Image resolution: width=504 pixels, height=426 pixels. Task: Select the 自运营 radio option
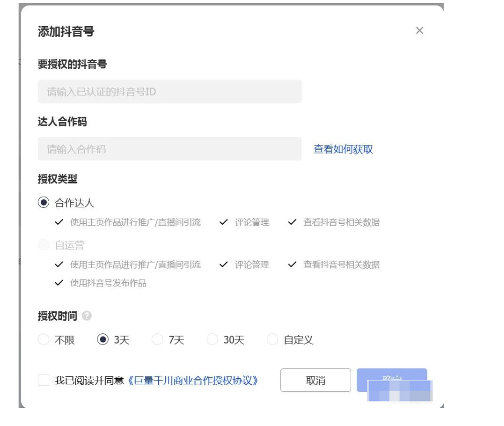(43, 245)
